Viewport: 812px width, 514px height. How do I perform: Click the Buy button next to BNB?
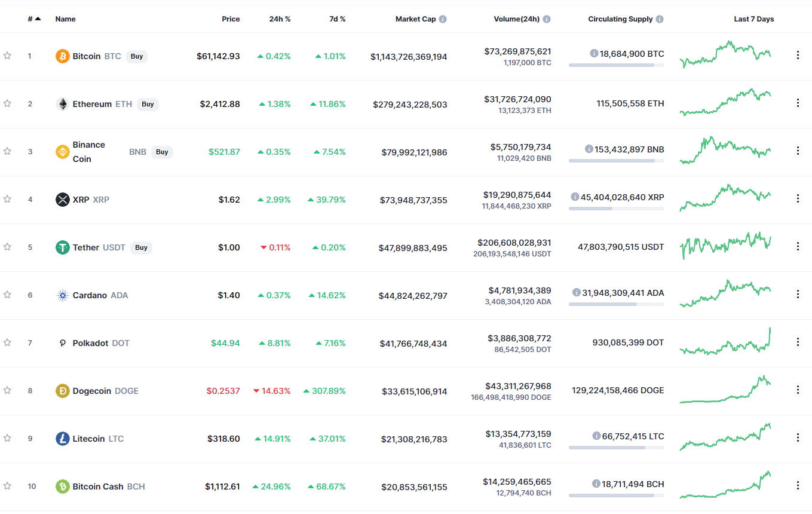(162, 152)
